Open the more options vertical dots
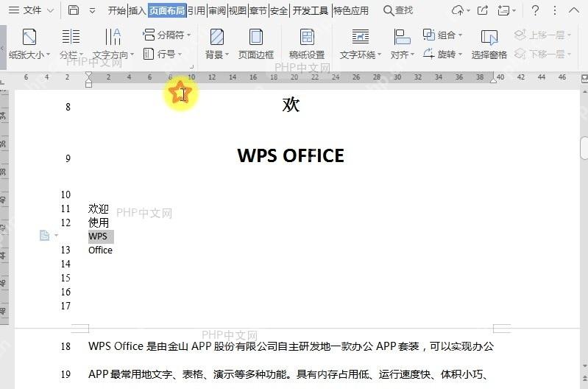Viewport: 588px width, 389px height. [x=555, y=10]
